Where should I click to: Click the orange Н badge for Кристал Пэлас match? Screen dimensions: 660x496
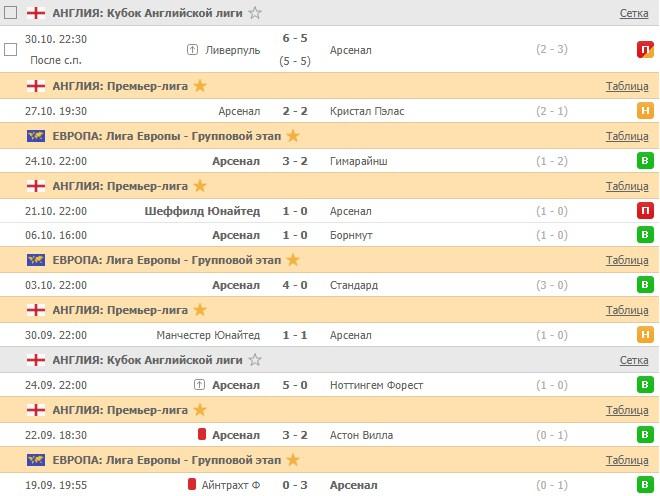point(646,111)
